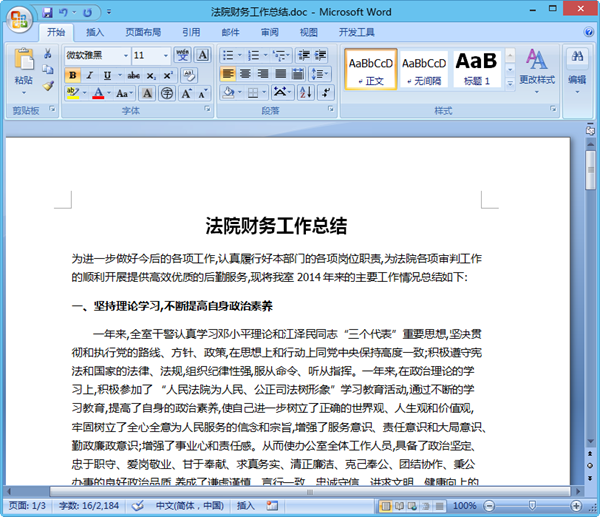This screenshot has width=600, height=517.
Task: Toggle italic formatting
Action: point(90,75)
